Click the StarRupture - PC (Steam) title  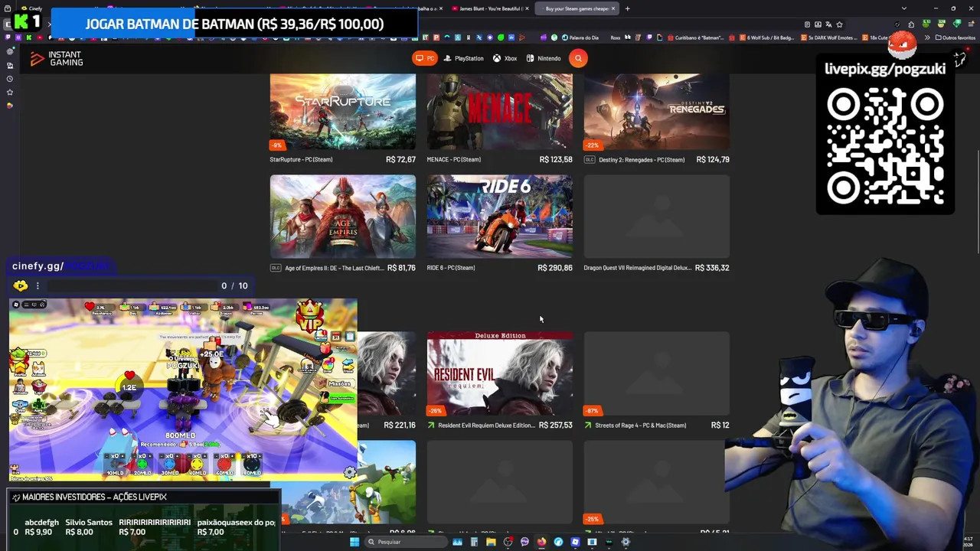pyautogui.click(x=301, y=159)
